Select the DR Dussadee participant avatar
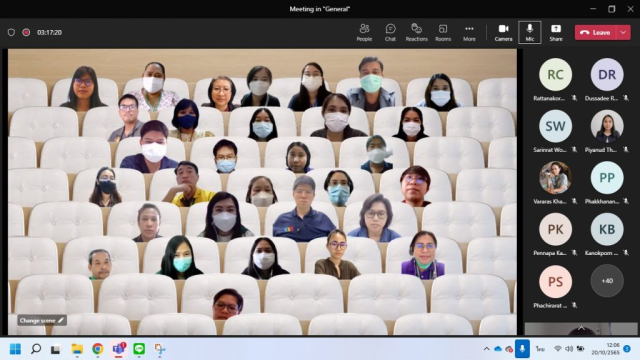This screenshot has width=640, height=360. click(607, 74)
